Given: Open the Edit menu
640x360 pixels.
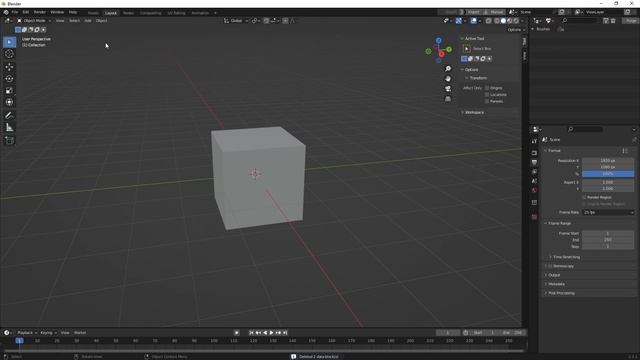Looking at the screenshot, I should click(26, 12).
